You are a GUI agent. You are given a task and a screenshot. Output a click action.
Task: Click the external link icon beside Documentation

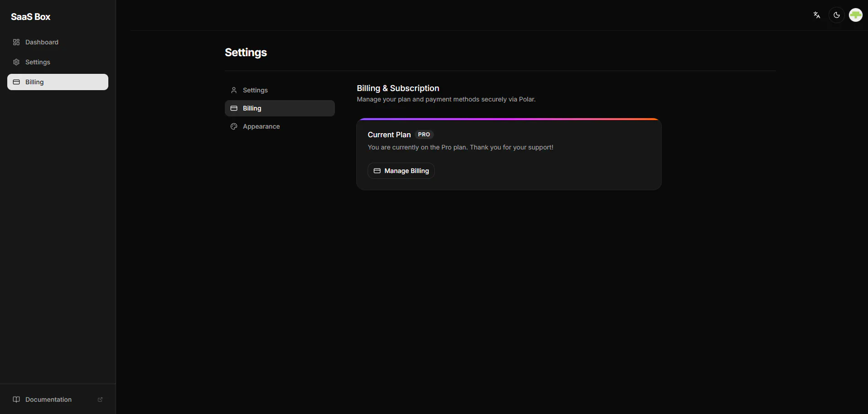100,400
